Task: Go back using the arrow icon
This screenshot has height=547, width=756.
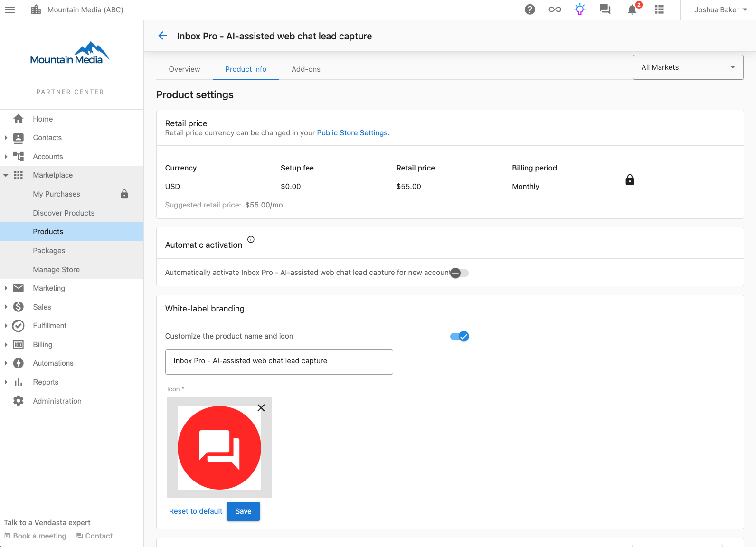Action: (162, 36)
